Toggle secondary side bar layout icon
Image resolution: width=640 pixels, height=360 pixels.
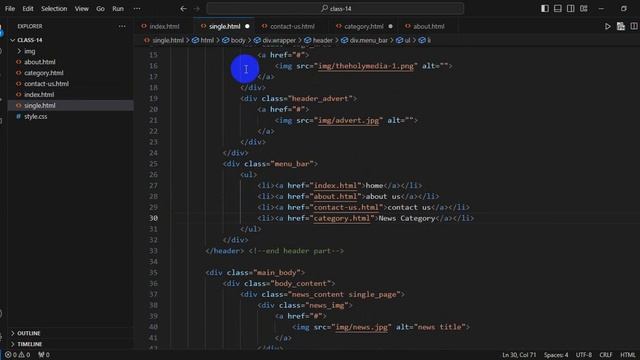click(x=571, y=8)
